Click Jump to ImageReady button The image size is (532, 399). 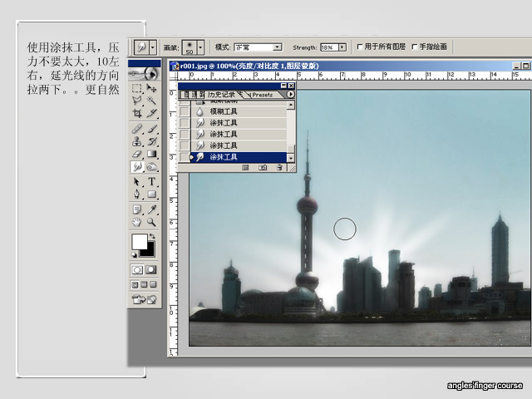[144, 299]
